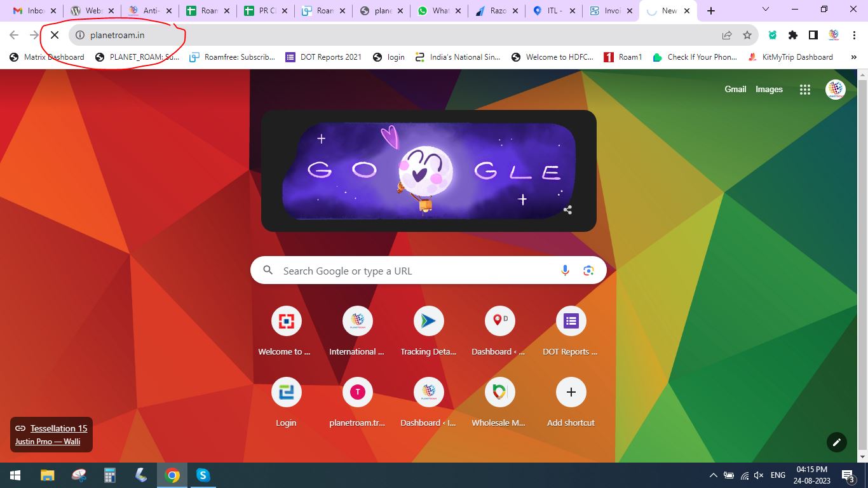Open the 'Welcome to ...' shortcut tile

click(x=286, y=332)
